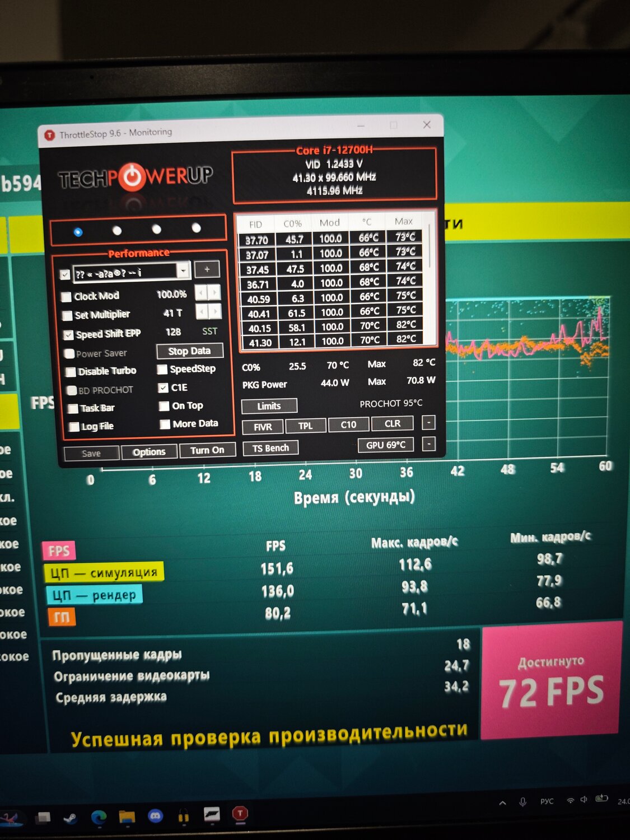Viewport: 630px width, 840px height.
Task: Click the ЦП — рендер legend label
Action: click(x=94, y=595)
